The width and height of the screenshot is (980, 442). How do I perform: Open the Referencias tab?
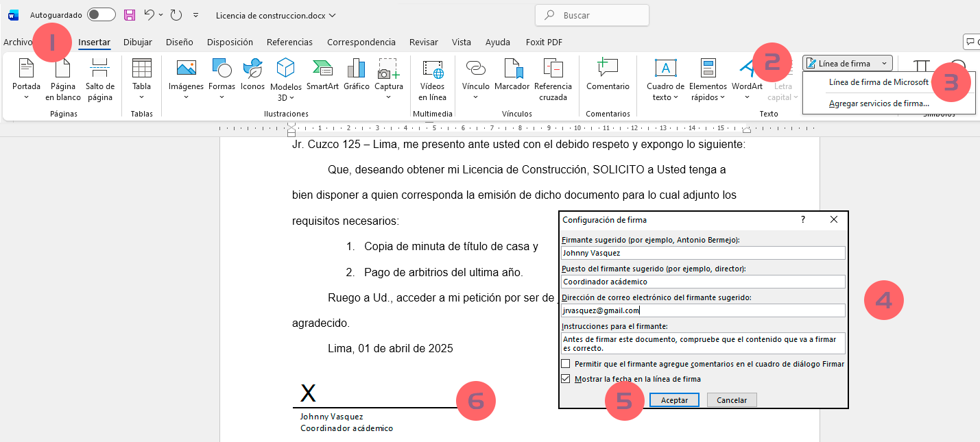(x=289, y=42)
